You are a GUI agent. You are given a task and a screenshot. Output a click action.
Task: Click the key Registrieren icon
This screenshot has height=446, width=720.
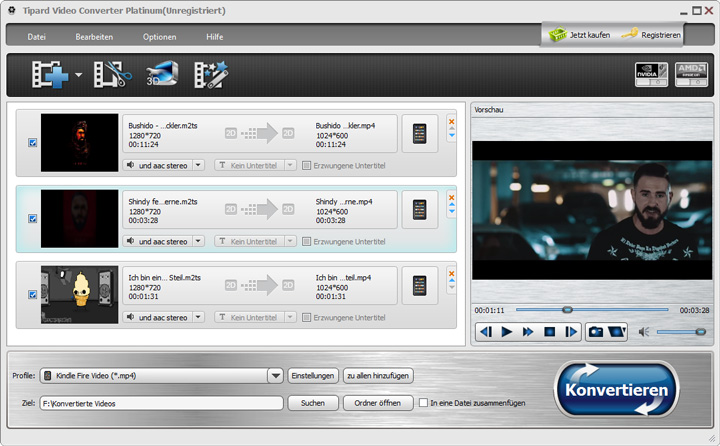click(630, 34)
